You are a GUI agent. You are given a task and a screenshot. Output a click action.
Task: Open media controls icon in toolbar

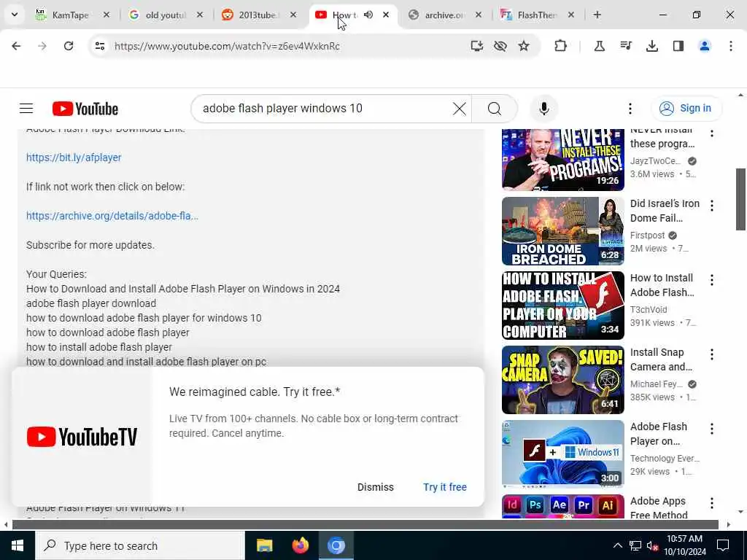[625, 46]
